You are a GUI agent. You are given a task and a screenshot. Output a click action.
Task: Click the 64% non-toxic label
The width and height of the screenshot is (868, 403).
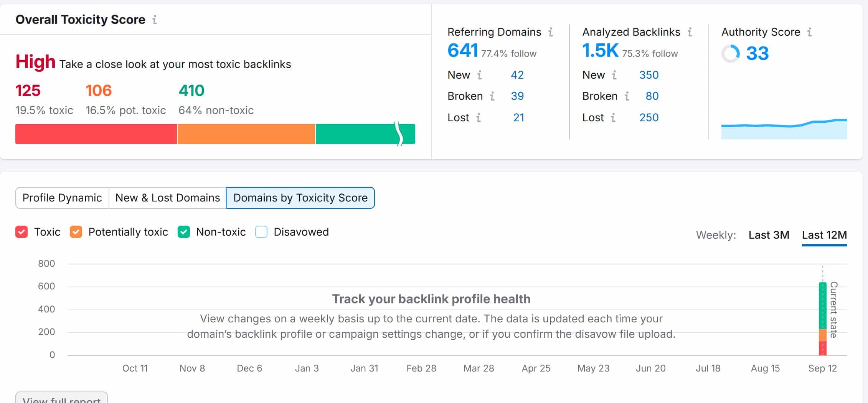click(x=216, y=111)
